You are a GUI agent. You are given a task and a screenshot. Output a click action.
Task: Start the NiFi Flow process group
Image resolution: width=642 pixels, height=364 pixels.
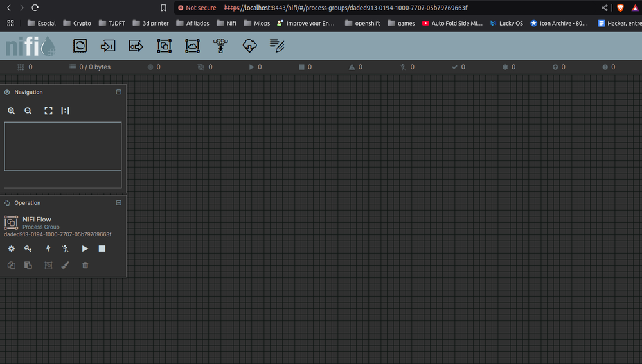point(85,248)
